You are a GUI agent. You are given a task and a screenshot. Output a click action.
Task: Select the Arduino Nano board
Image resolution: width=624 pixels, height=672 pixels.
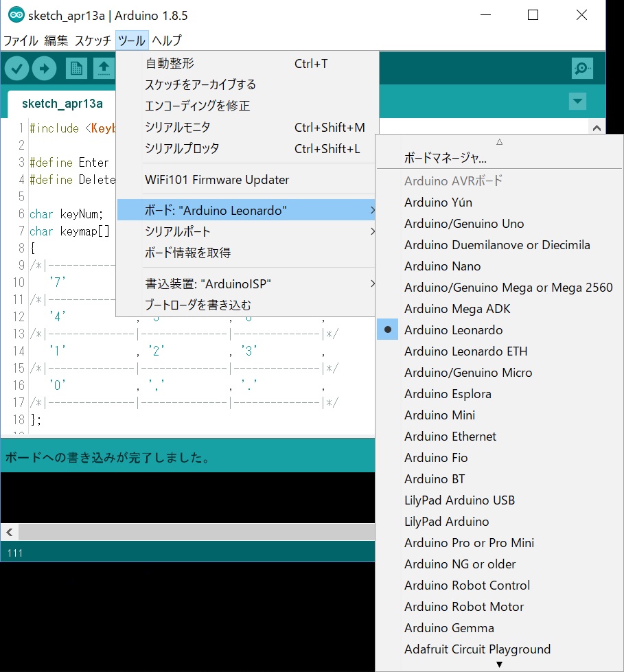click(x=499, y=266)
